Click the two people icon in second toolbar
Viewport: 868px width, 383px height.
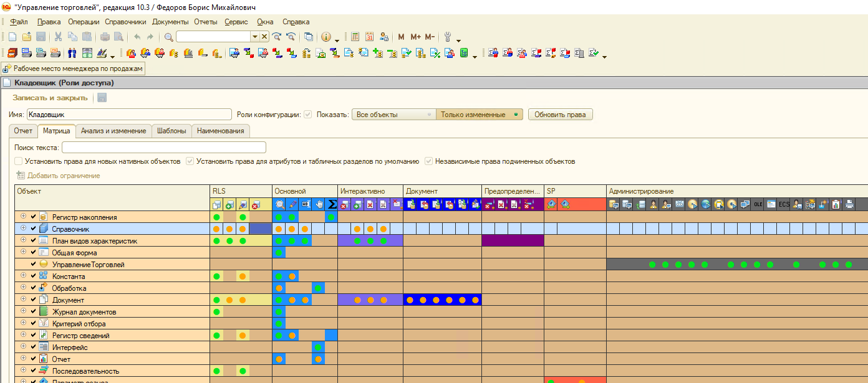click(x=72, y=53)
